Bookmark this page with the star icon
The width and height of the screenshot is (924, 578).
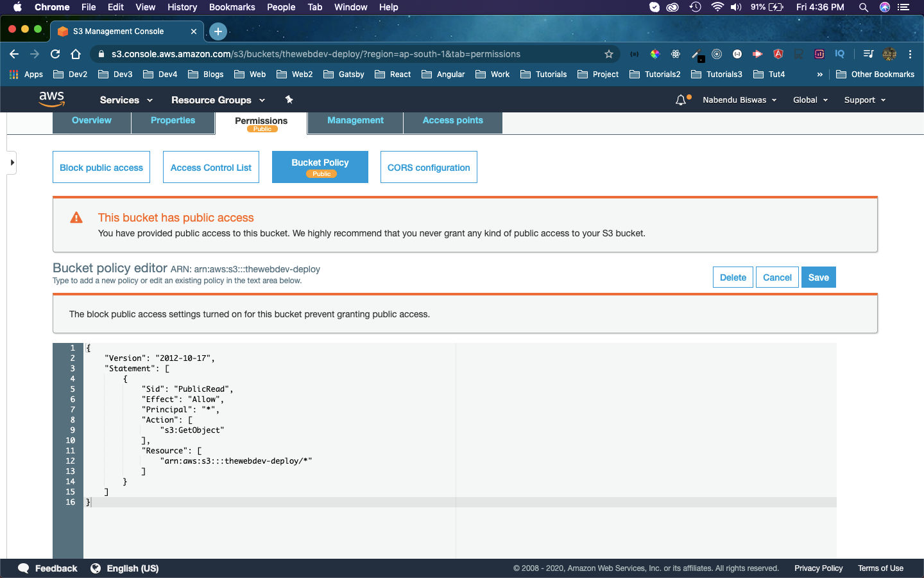tap(609, 54)
